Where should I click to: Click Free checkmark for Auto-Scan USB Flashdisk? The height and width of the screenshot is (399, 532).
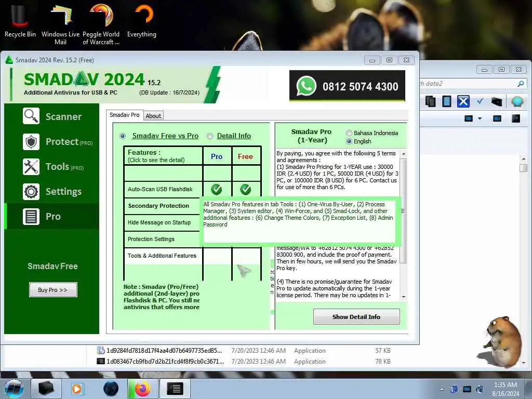[x=245, y=189]
